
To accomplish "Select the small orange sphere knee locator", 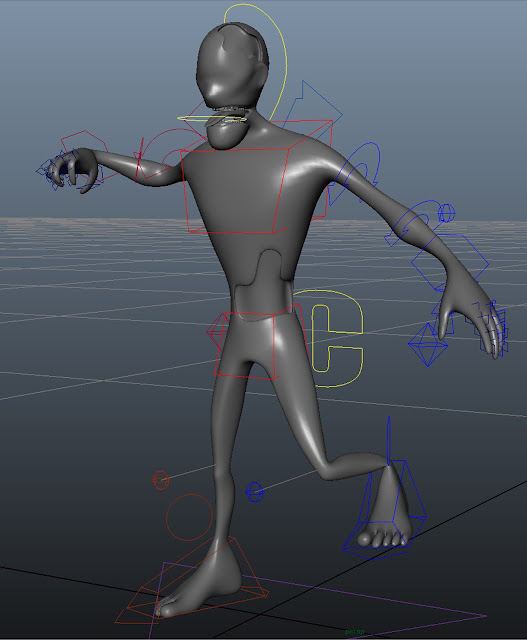I will coord(160,480).
